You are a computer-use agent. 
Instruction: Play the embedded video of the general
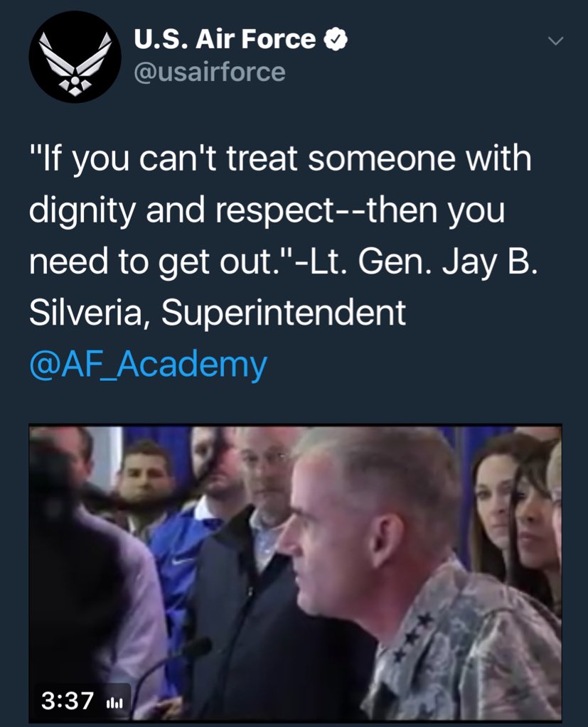tap(295, 573)
